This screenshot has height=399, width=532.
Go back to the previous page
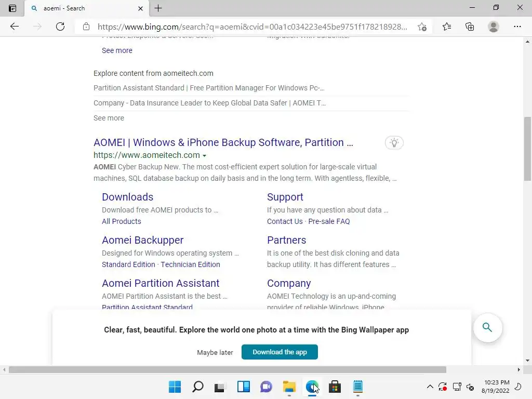(x=14, y=26)
